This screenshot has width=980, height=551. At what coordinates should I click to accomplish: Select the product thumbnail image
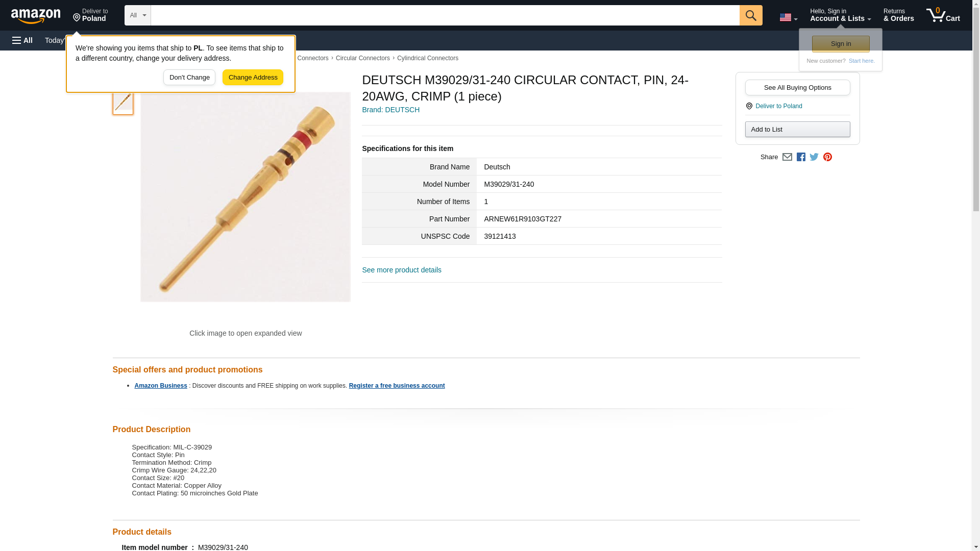pos(123,102)
